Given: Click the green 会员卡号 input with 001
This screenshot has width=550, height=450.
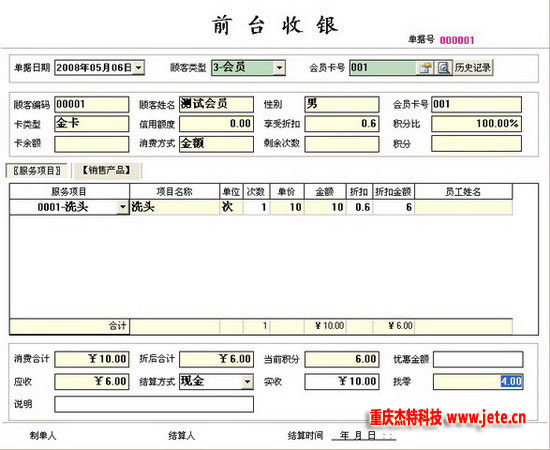Looking at the screenshot, I should tap(383, 68).
